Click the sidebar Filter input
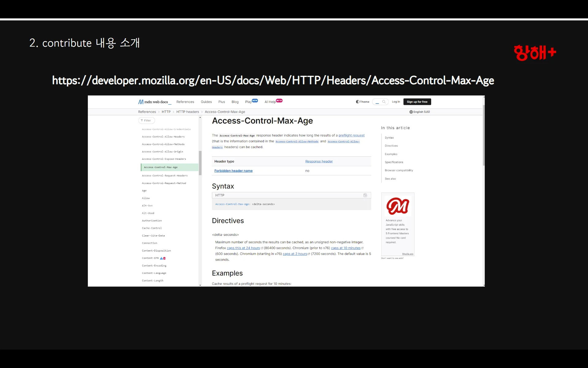 point(147,121)
